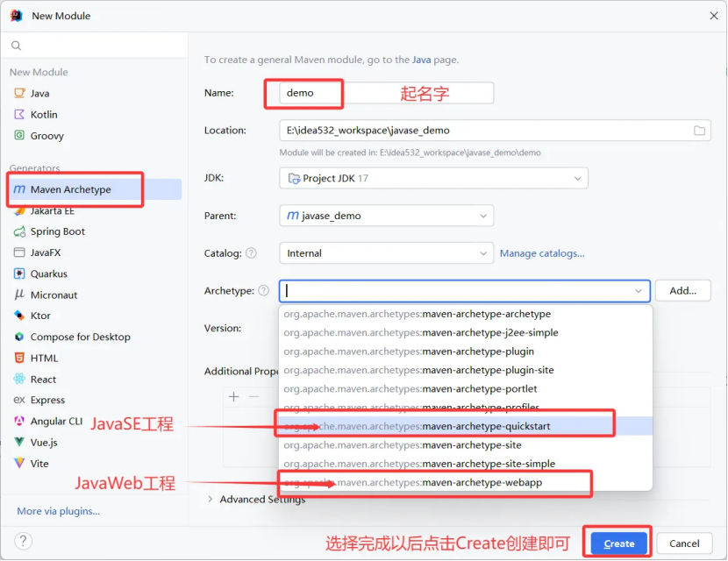728x561 pixels.
Task: Click the Micronaut mu icon
Action: click(x=19, y=295)
